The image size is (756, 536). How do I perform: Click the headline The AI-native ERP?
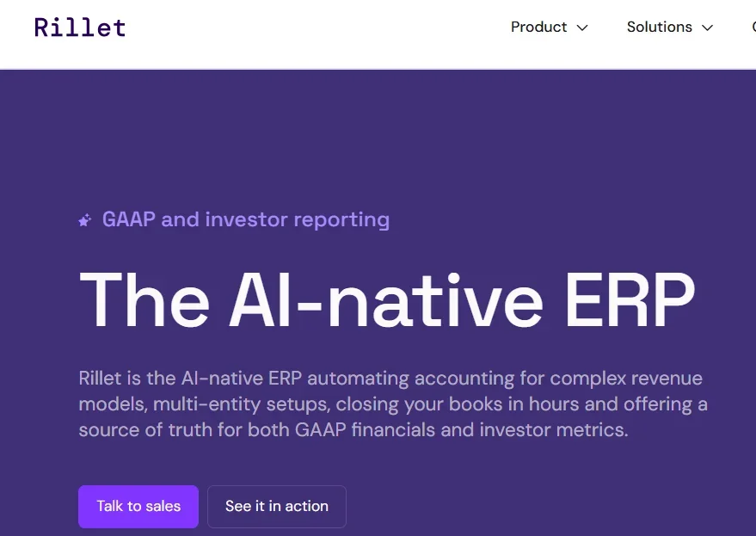click(386, 299)
